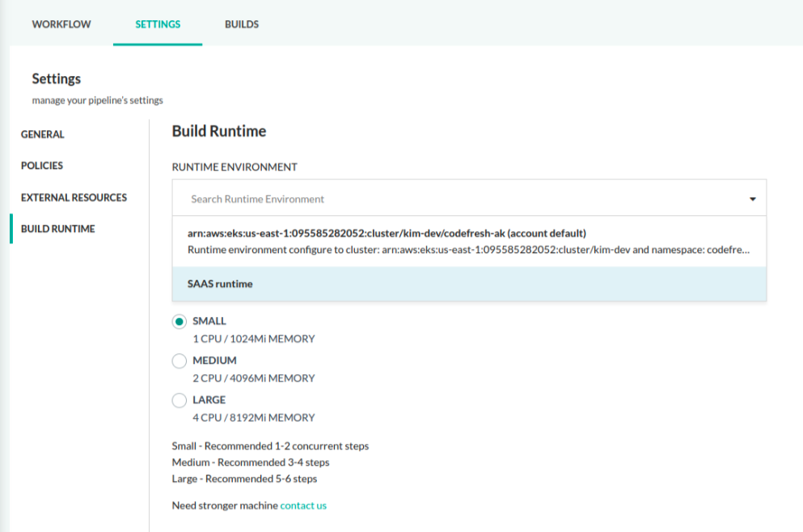Click the '2 CPU / 4096Mi MEMORY' text

pyautogui.click(x=253, y=378)
